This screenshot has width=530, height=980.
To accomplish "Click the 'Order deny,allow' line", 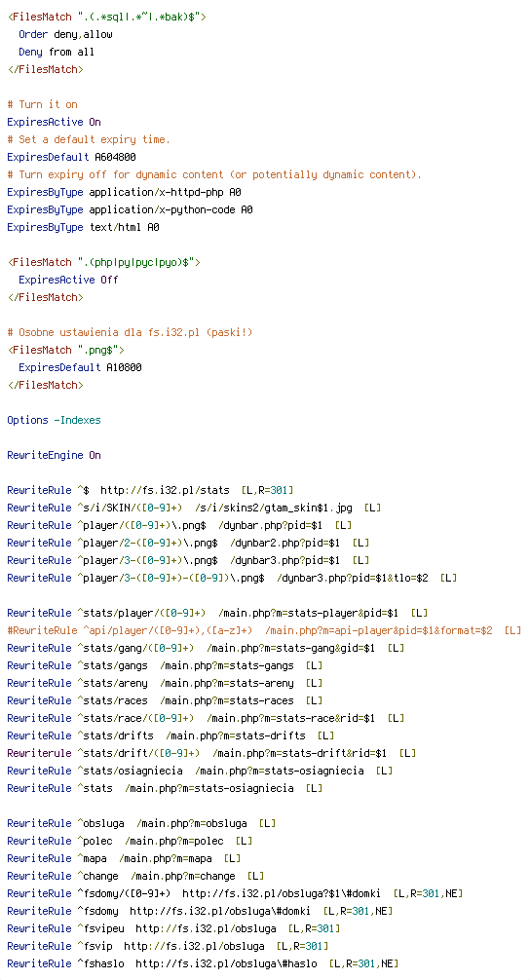I will pyautogui.click(x=65, y=34).
